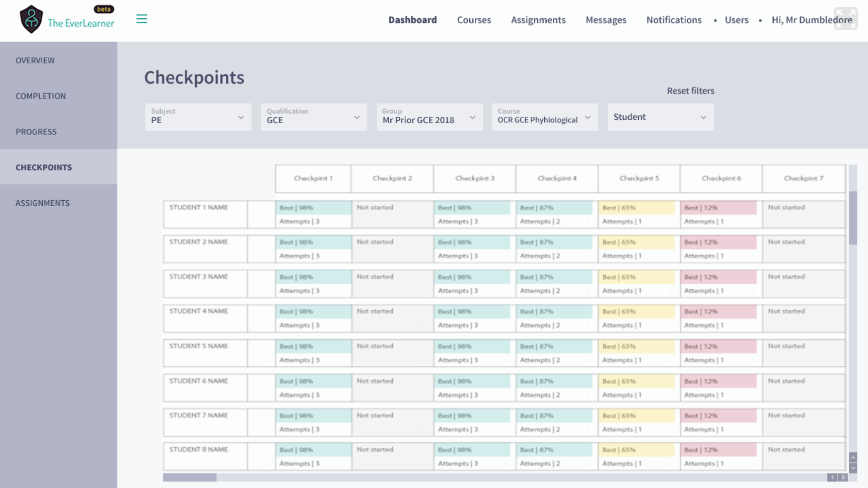Viewport: 868px width, 488px height.
Task: Select Completion in the sidebar
Action: [x=58, y=96]
